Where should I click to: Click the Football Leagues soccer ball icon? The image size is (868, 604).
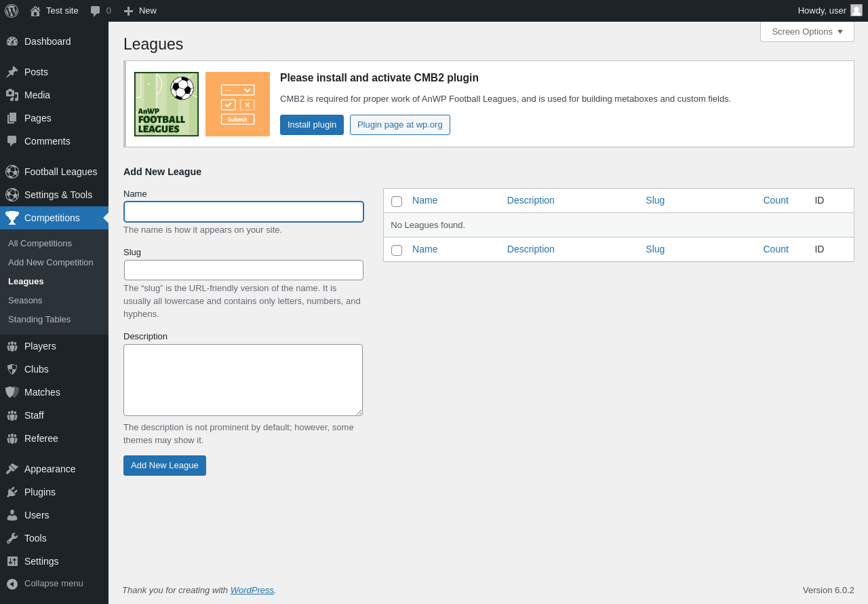12,172
